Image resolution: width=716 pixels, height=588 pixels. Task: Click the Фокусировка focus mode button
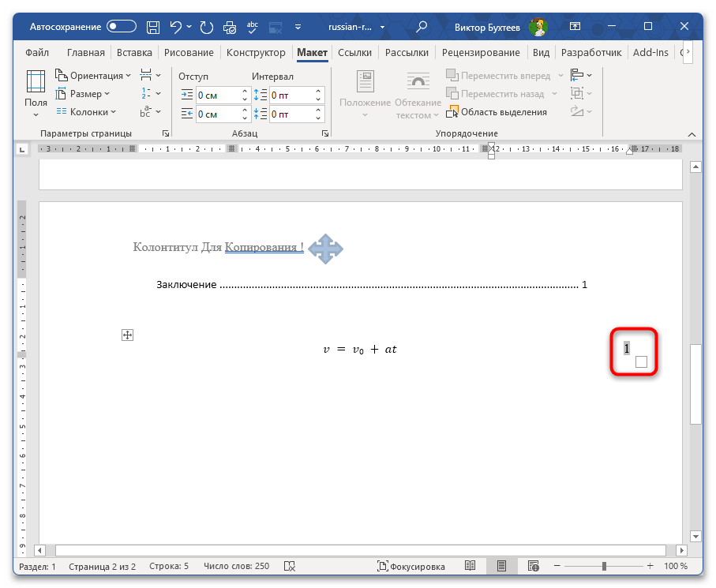411,566
